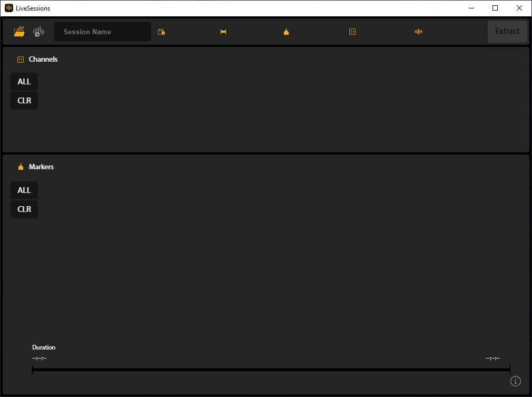Image resolution: width=532 pixels, height=397 pixels.
Task: Select all markers with the ALL button
Action: pyautogui.click(x=24, y=190)
